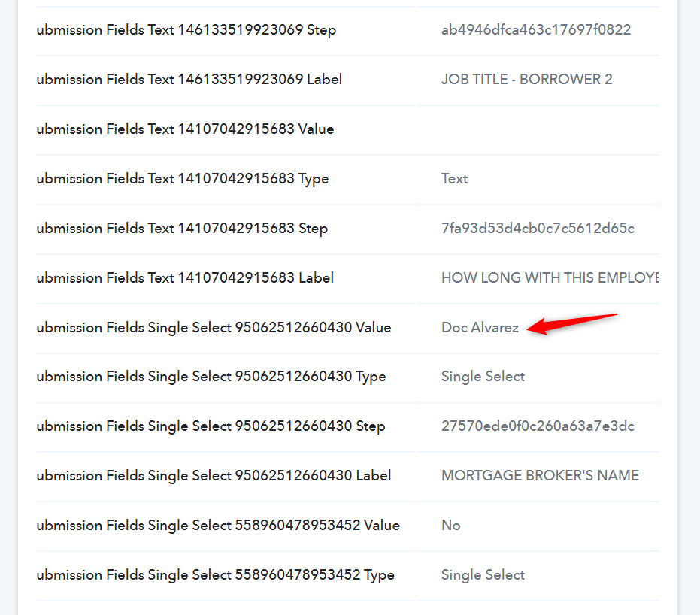Click 'Single Select 558960478953452 Value' field name
This screenshot has height=615, width=700.
[x=218, y=525]
